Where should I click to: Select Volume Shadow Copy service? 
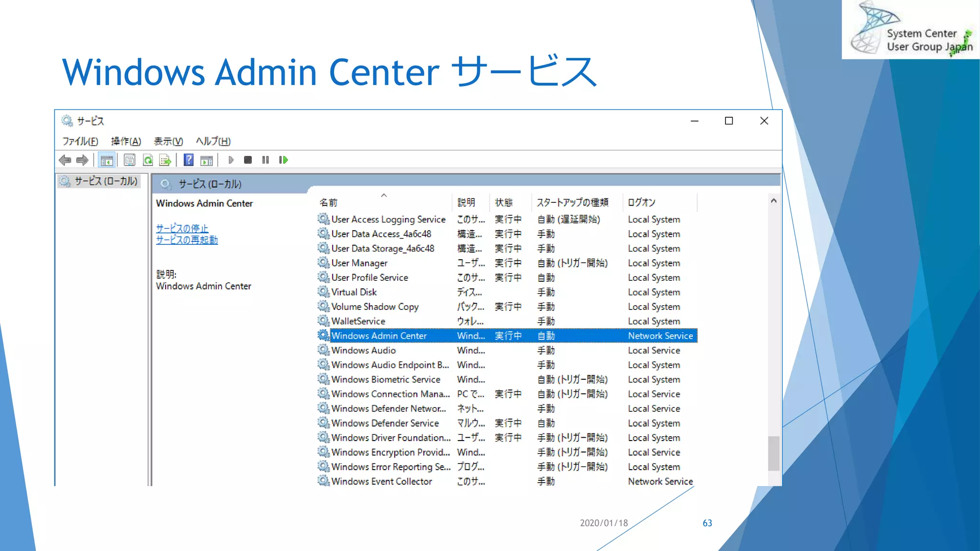click(x=507, y=307)
